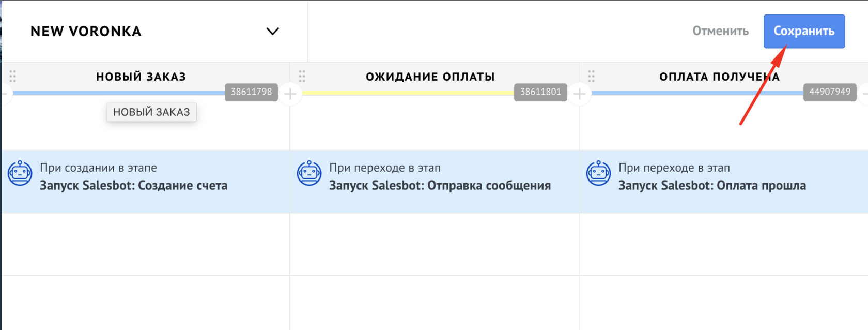Click the robot icon for Создание счета Salesbot
868x330 pixels.
(20, 173)
